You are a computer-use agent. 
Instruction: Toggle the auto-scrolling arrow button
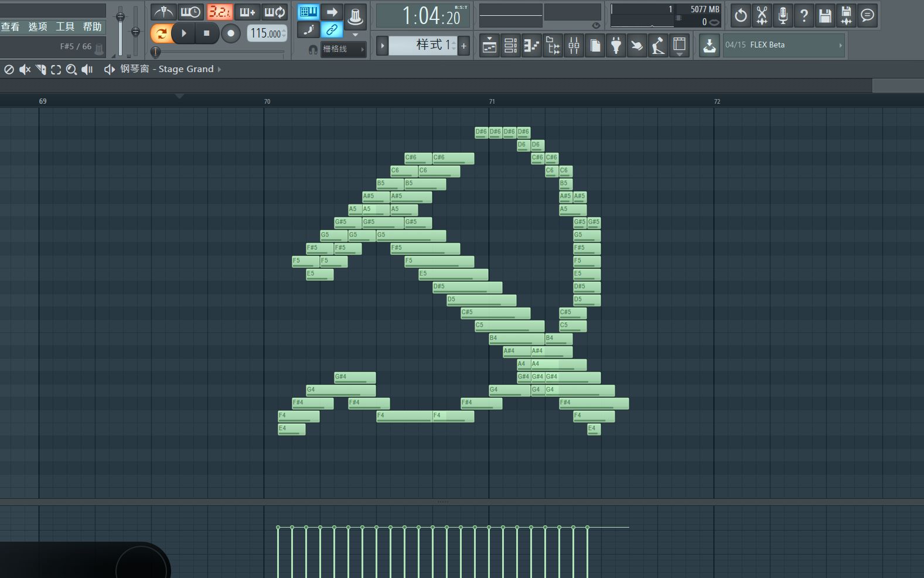[332, 12]
